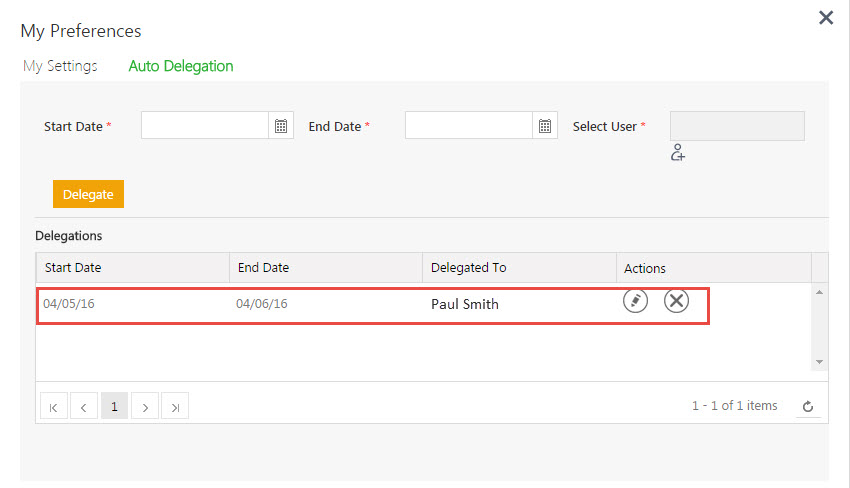Open the Auto Delegation tab
The height and width of the screenshot is (488, 850).
(x=181, y=66)
